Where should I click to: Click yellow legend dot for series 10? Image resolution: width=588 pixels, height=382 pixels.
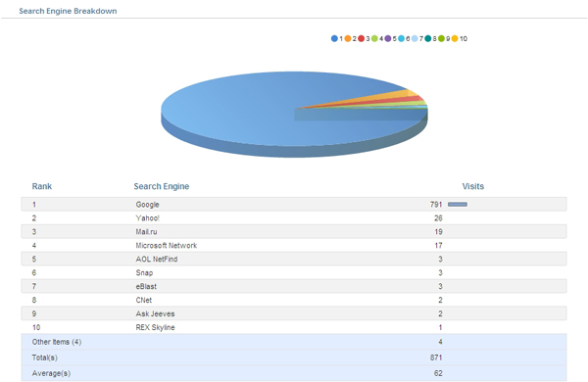pos(455,38)
